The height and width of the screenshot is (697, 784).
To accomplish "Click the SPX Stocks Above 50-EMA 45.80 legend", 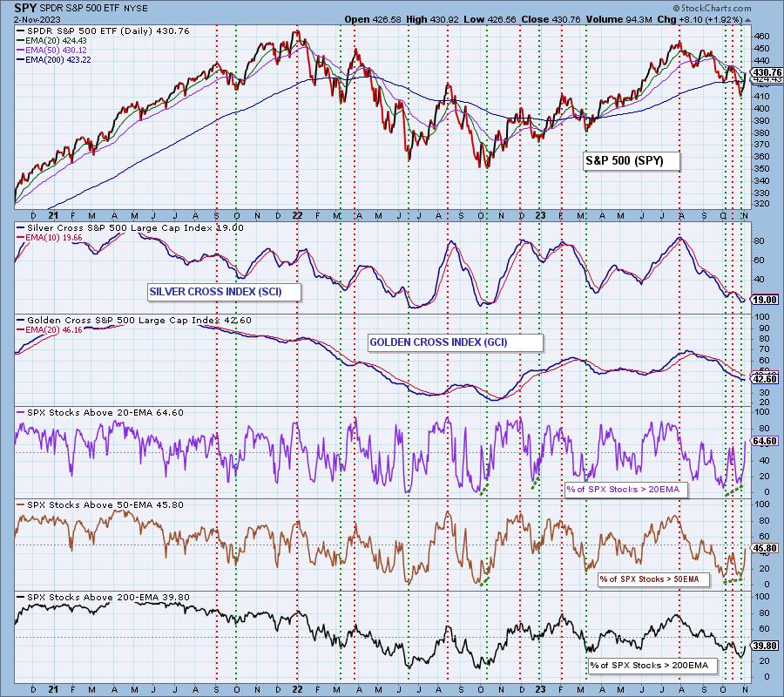I will [100, 505].
